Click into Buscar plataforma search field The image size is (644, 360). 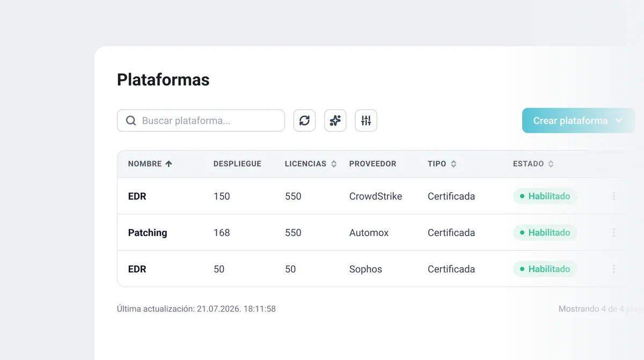click(x=201, y=120)
